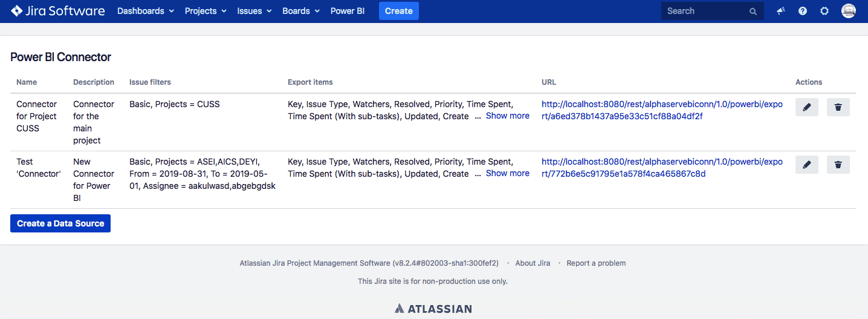
Task: Select the text 'Connector for Project CUSS'
Action: [36, 116]
